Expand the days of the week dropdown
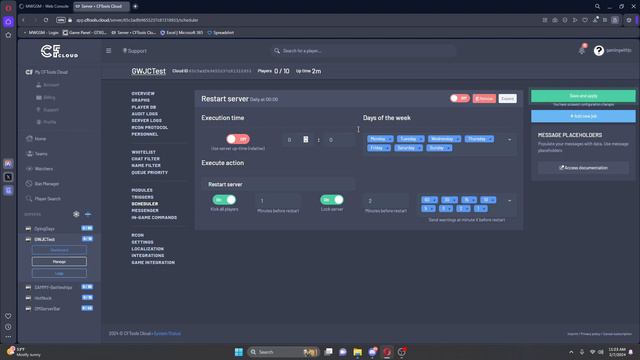Screen dimensions: 640x360 point(509,140)
